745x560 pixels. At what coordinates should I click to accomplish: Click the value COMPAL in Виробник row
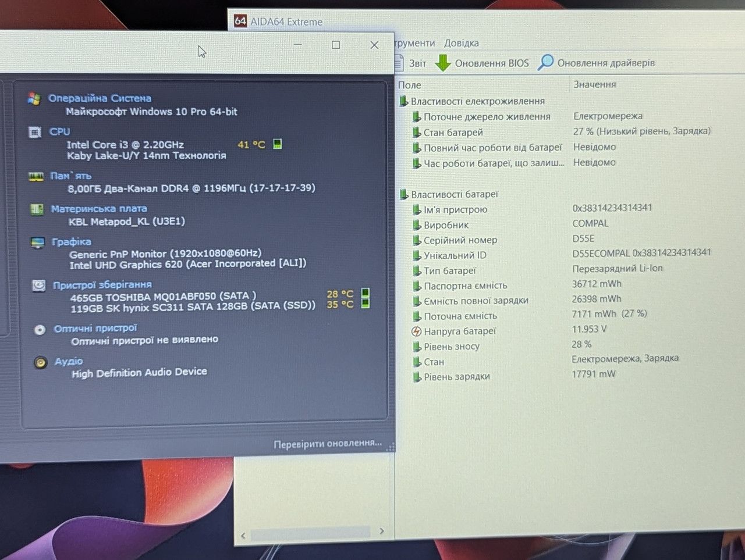coord(590,223)
